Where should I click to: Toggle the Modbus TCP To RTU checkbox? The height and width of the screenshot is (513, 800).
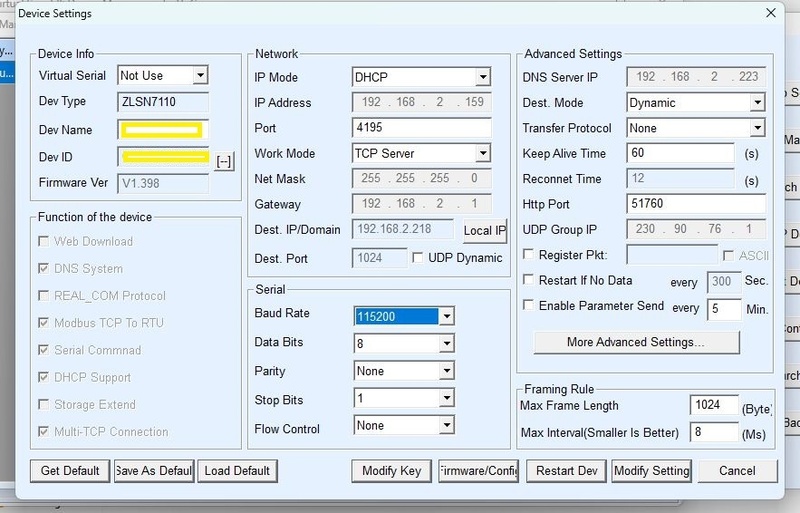tap(44, 323)
